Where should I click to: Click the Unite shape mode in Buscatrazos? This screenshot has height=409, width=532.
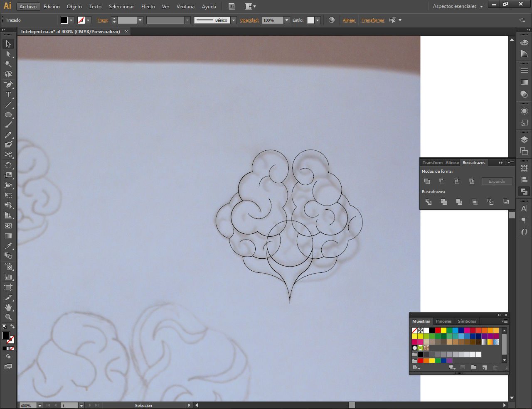[427, 181]
